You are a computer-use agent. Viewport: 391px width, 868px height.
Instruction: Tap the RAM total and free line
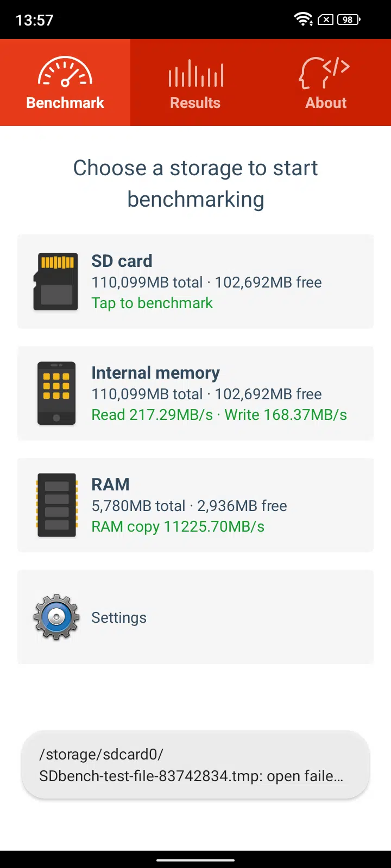coord(189,506)
